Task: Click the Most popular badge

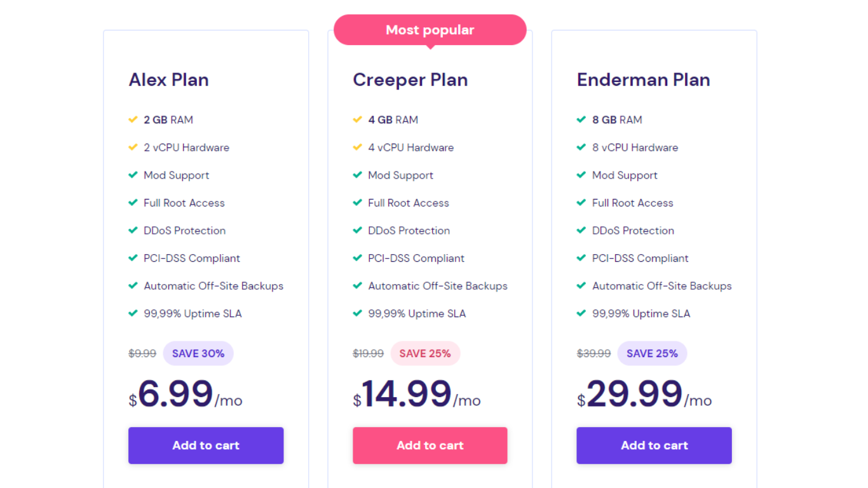Action: pyautogui.click(x=430, y=30)
